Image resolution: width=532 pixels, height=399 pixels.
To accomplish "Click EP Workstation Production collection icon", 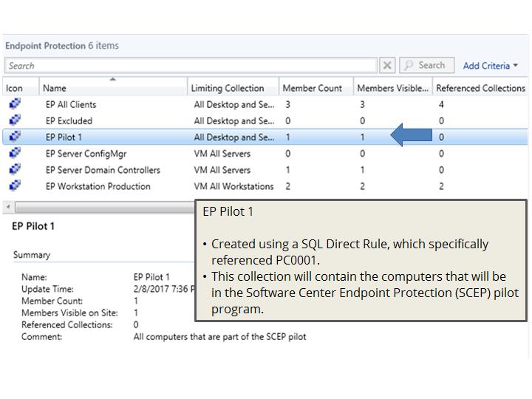I will 15,186.
